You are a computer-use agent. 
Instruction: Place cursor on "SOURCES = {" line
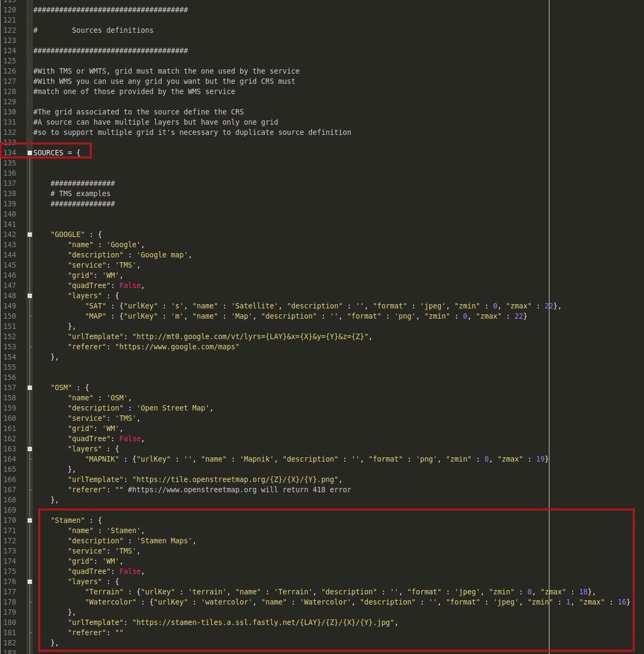click(x=57, y=153)
